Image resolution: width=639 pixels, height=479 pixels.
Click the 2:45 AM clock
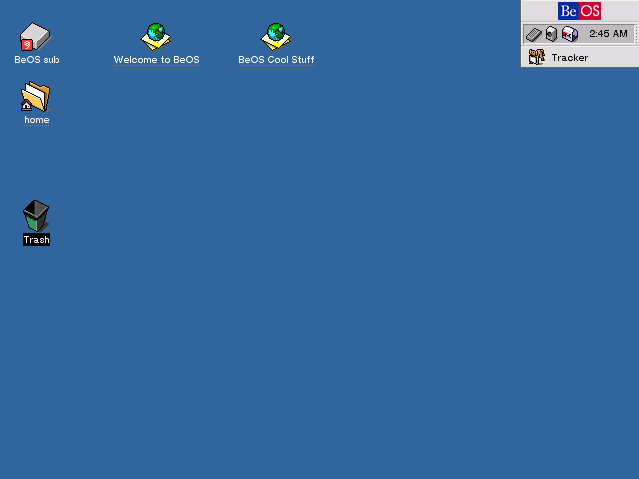[608, 34]
